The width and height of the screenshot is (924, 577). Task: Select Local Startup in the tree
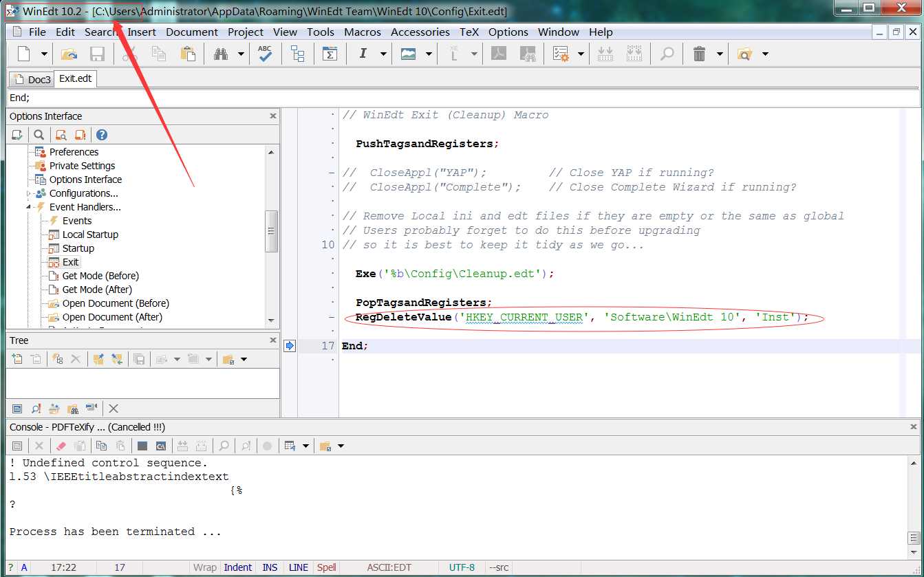point(90,235)
